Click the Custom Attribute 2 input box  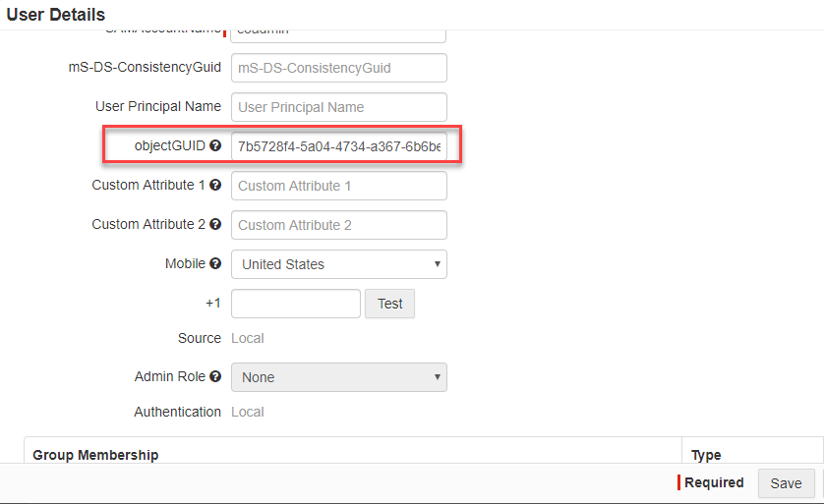339,225
